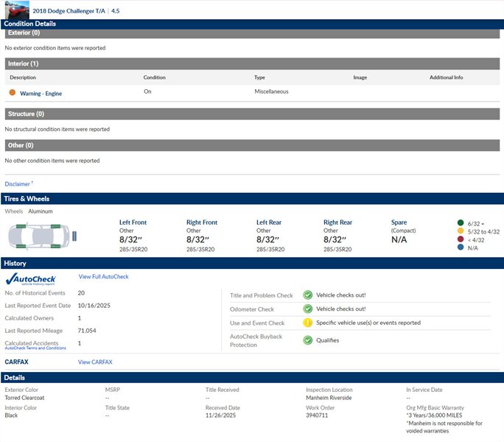Click the orange Warning - Engine indicator dot
This screenshot has height=442, width=504.
[13, 93]
